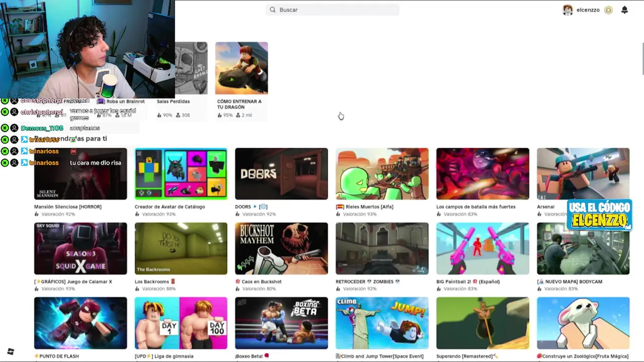This screenshot has height=362, width=644.
Task: Click the Buscar search field
Action: pos(333,10)
